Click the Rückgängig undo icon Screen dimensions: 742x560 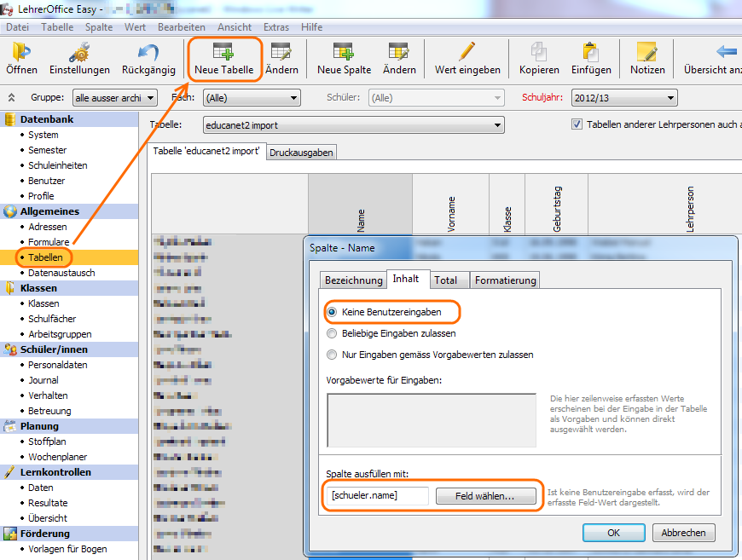148,53
